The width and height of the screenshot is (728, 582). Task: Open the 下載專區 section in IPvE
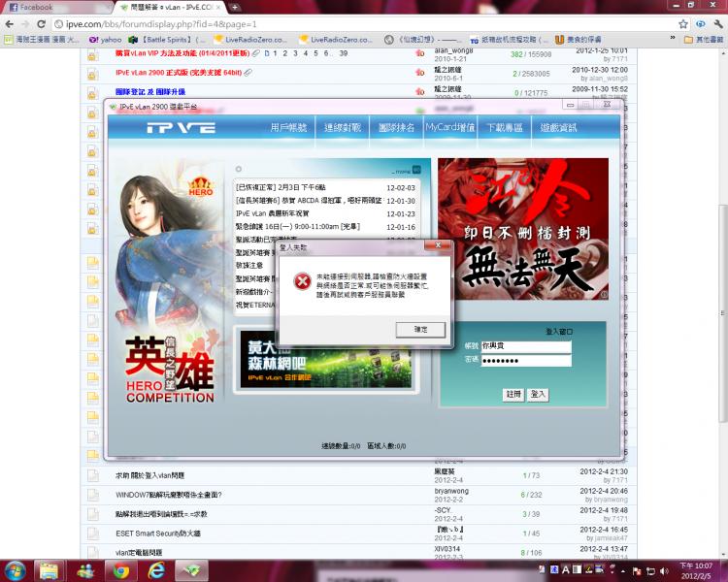(x=504, y=128)
